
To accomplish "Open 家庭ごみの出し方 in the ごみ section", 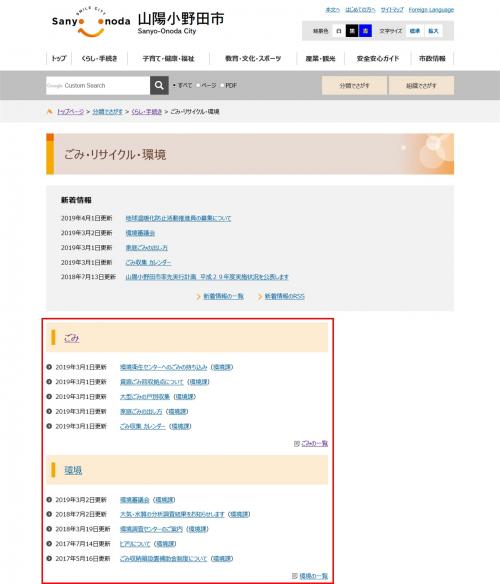I will click(x=141, y=412).
